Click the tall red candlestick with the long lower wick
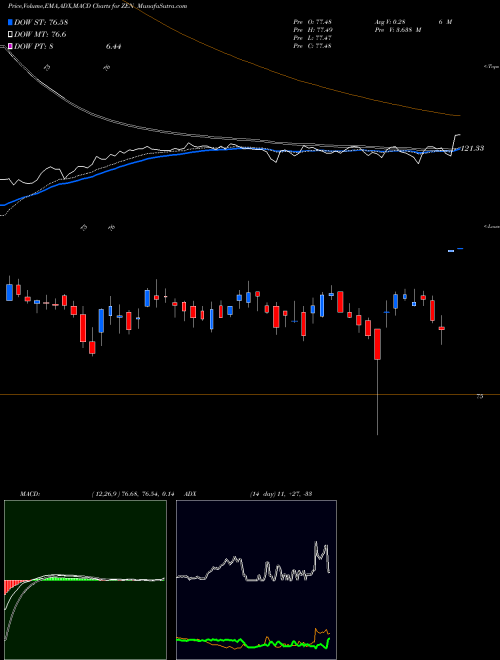The image size is (500, 660). tap(378, 344)
